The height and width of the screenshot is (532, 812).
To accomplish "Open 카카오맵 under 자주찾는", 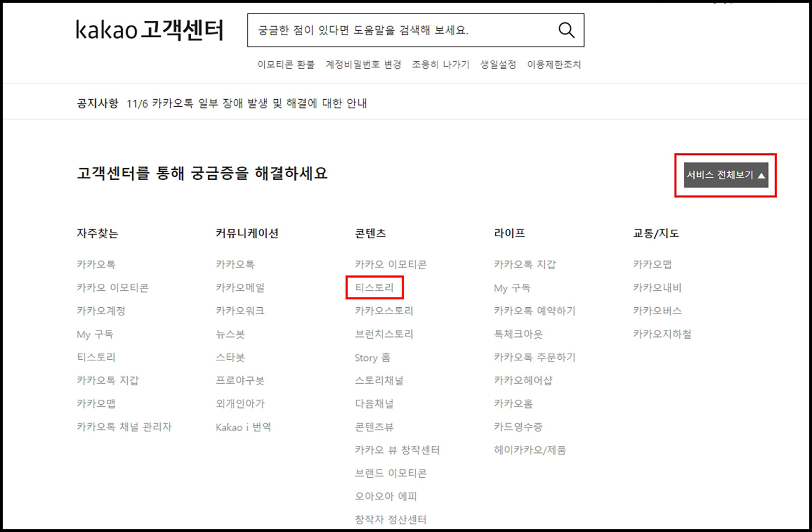I will [x=96, y=404].
